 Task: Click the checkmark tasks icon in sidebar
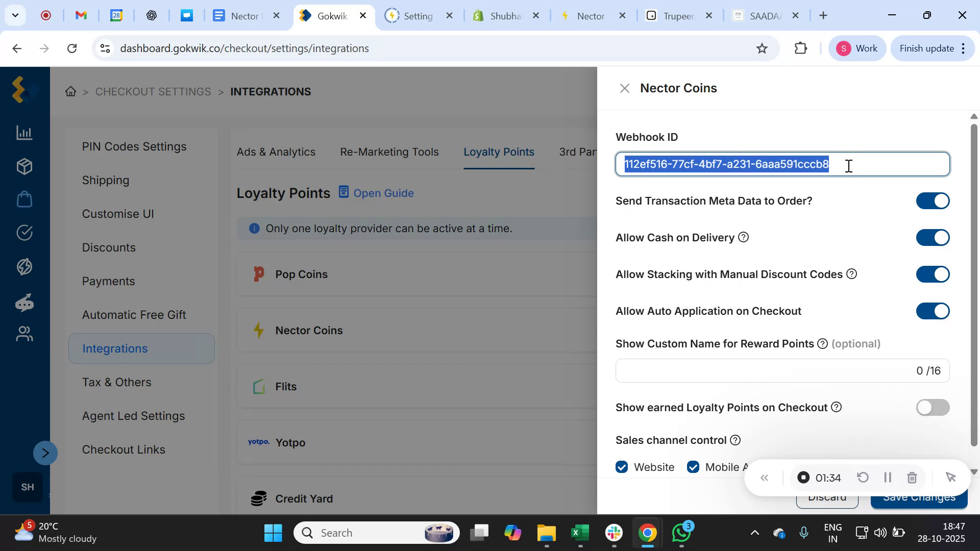[24, 233]
